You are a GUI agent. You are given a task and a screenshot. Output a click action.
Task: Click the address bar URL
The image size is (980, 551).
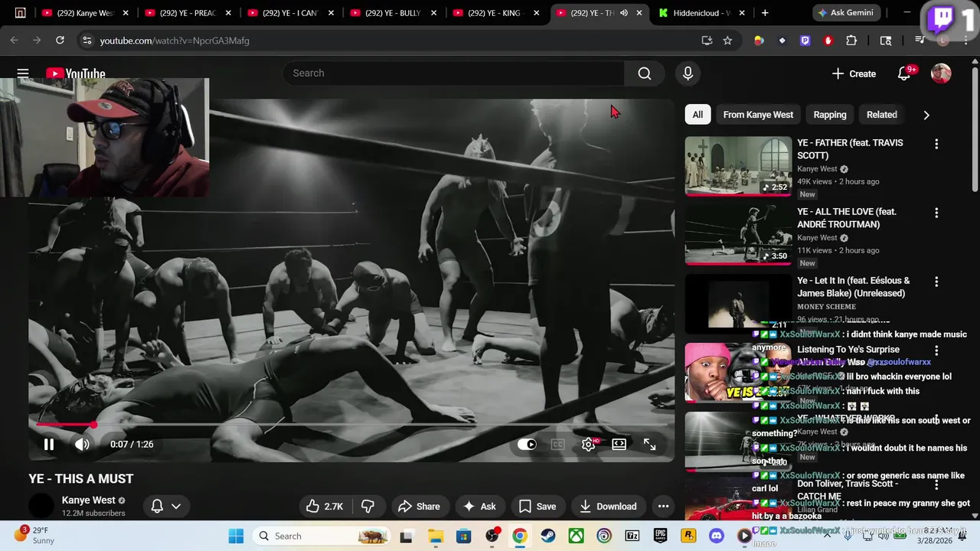coord(175,41)
